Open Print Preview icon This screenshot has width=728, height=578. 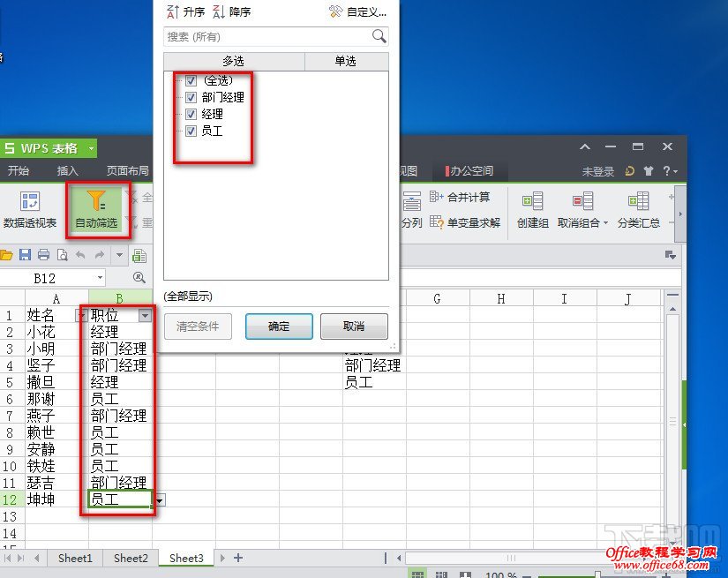(x=63, y=254)
